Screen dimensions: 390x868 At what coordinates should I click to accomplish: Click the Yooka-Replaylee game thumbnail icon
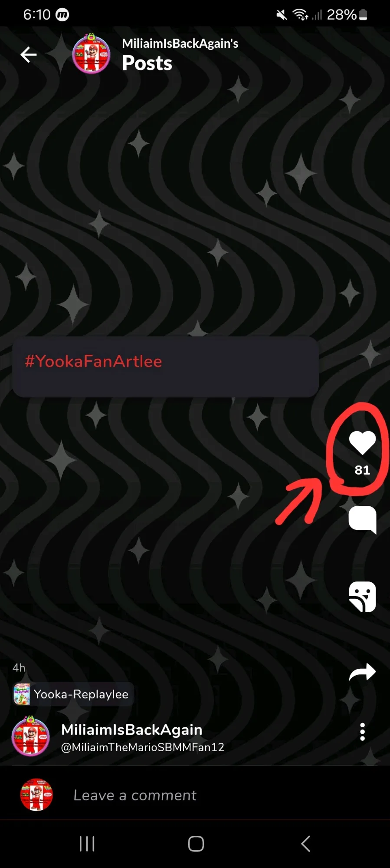[x=22, y=694]
